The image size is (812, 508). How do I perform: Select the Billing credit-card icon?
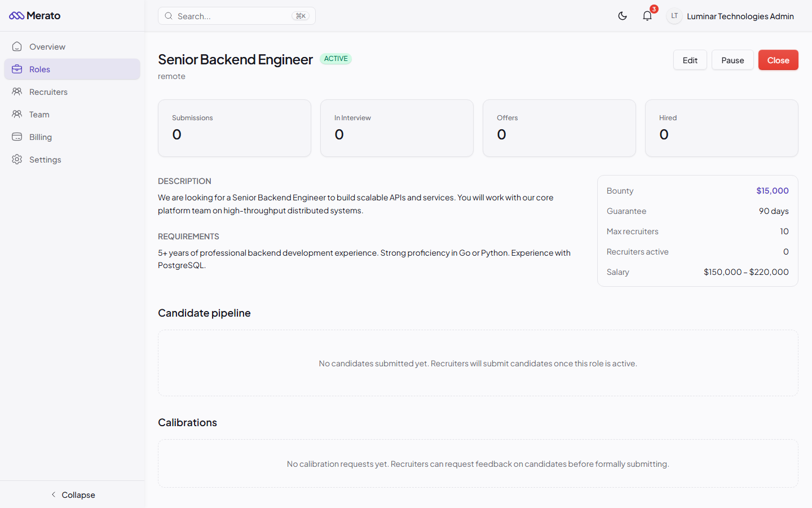[x=17, y=137]
